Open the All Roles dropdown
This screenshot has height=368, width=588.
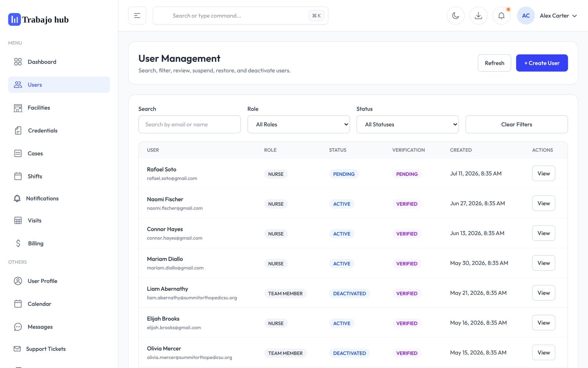pos(298,124)
